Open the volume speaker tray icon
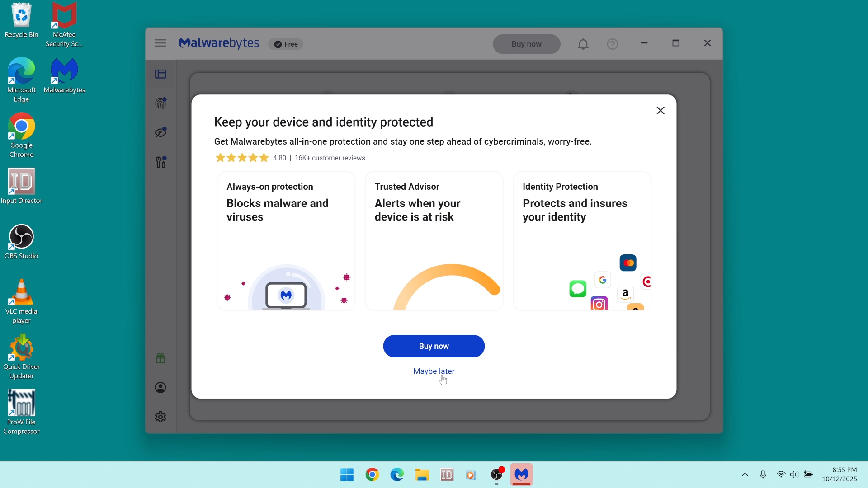Viewport: 868px width, 488px height. 794,474
